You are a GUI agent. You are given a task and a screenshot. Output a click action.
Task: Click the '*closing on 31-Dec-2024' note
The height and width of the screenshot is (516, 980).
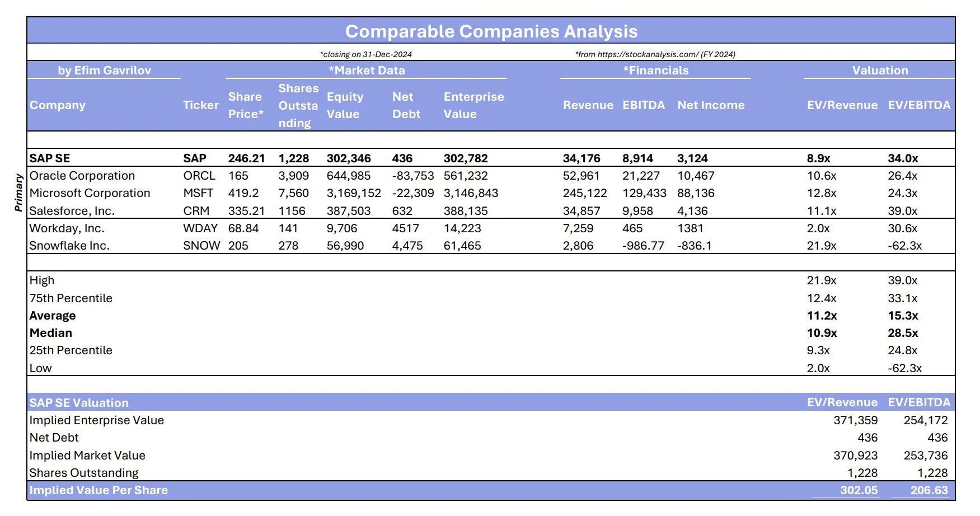point(366,54)
